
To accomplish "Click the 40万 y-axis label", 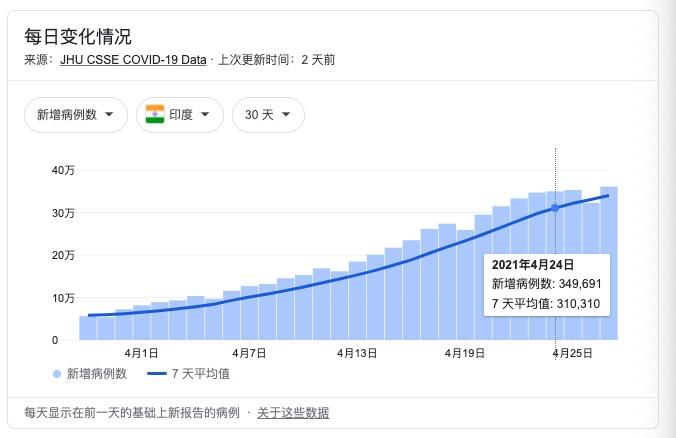I will tap(63, 171).
